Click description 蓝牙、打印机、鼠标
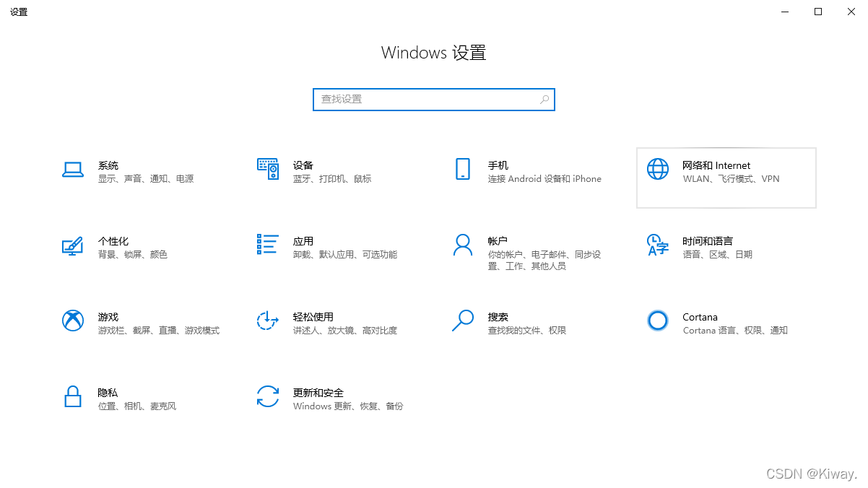The image size is (868, 488). pyautogui.click(x=332, y=179)
